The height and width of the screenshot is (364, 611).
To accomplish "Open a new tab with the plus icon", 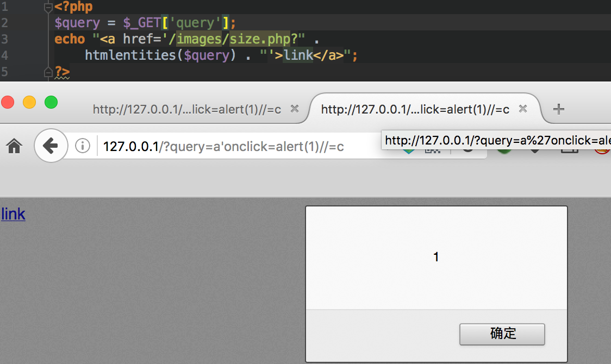I will tap(559, 109).
